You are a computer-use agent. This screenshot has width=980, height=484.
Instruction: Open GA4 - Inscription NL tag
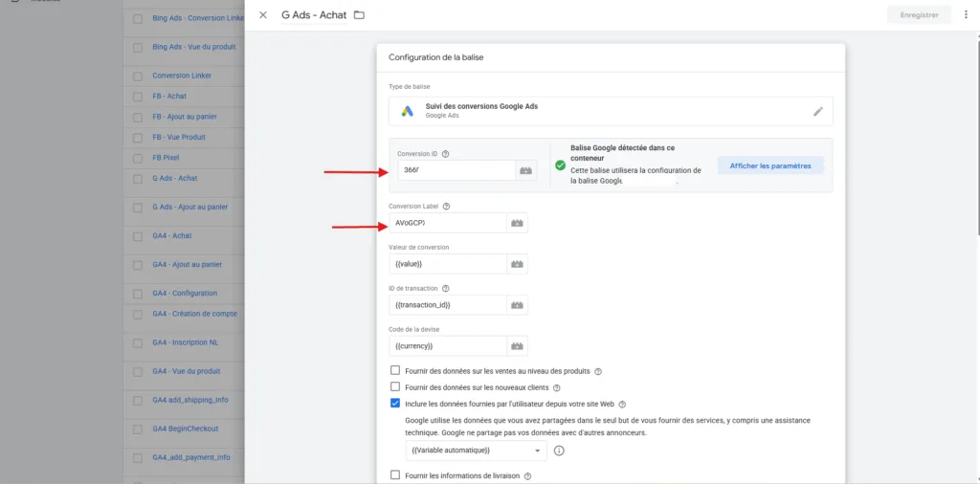[x=185, y=342]
